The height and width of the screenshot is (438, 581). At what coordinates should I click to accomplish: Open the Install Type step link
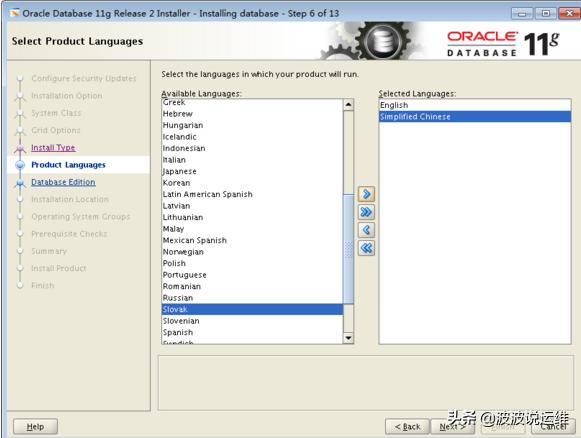pyautogui.click(x=53, y=147)
